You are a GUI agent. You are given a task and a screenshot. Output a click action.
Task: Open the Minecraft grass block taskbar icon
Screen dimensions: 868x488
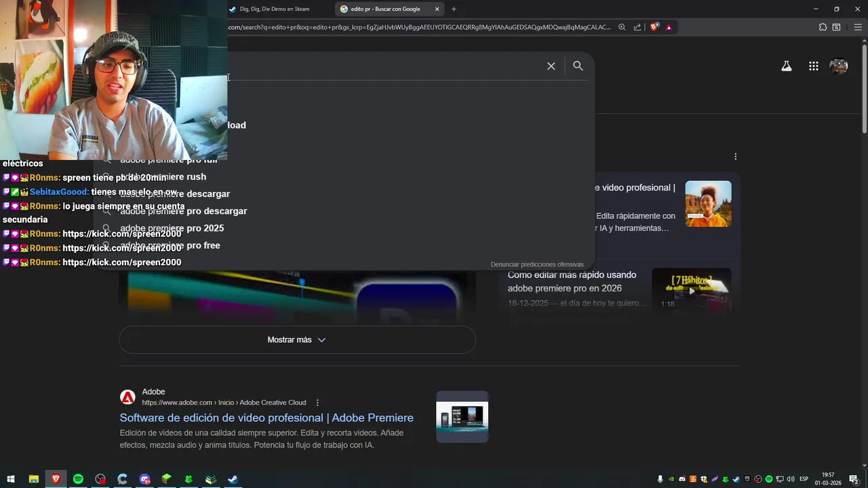tap(166, 479)
